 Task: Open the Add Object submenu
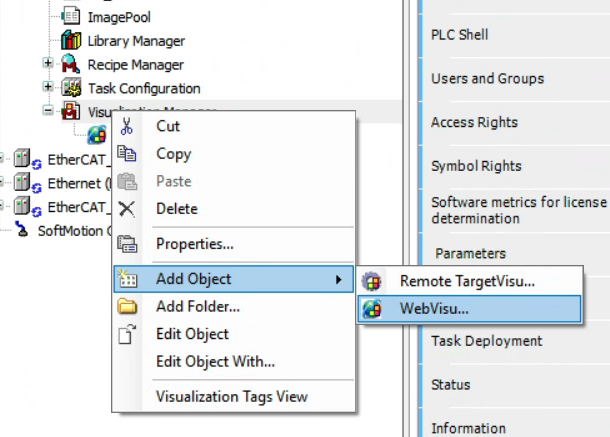click(194, 279)
